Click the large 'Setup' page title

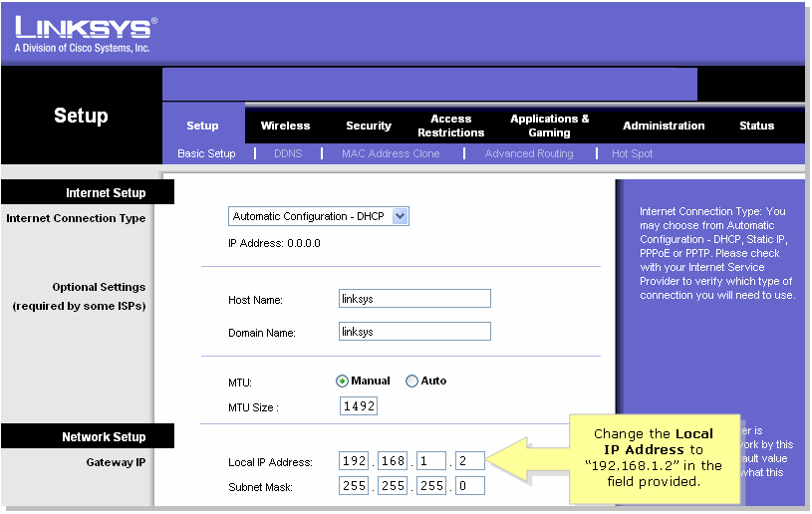pyautogui.click(x=81, y=116)
